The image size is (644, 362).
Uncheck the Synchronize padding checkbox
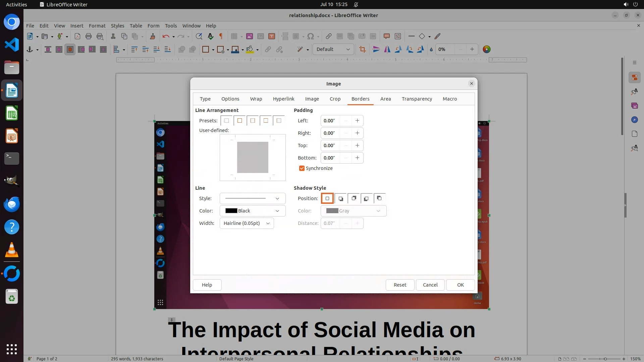302,168
